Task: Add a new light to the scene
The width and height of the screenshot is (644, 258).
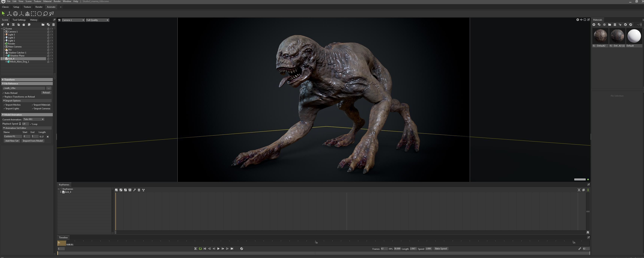Action: [8, 25]
